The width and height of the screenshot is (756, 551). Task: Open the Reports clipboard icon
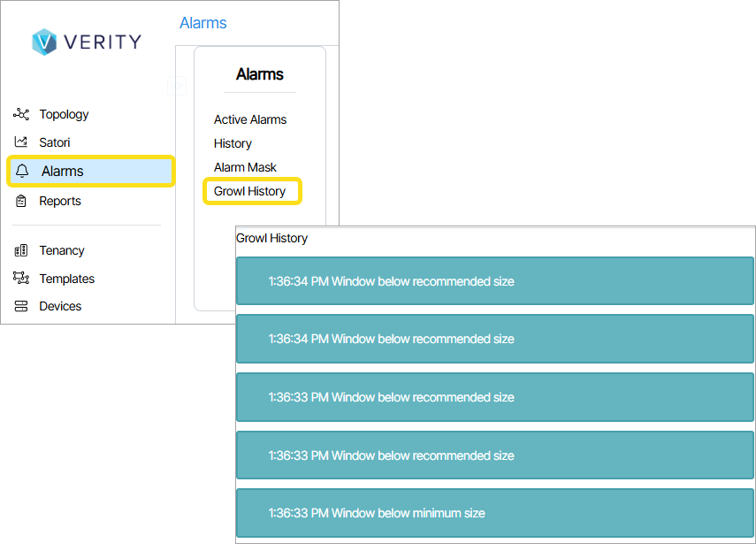21,201
